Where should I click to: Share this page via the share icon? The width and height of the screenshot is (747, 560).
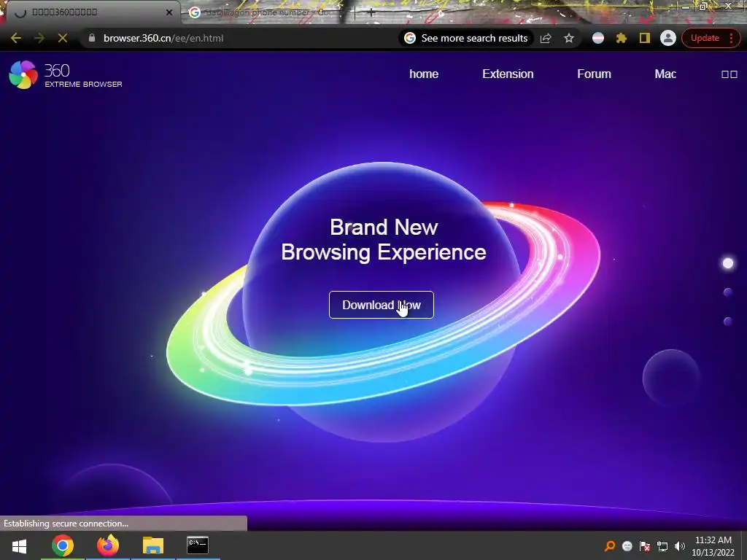coord(546,38)
